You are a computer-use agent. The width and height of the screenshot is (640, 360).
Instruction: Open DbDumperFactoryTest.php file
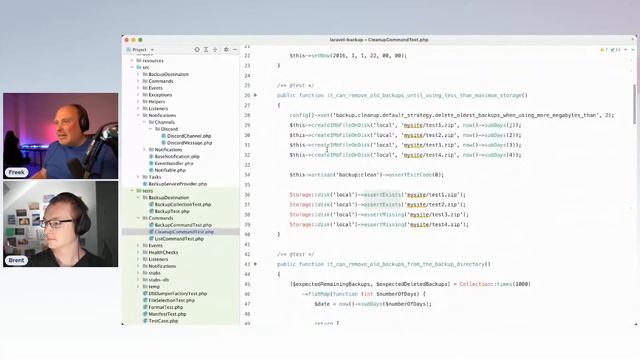click(x=177, y=293)
